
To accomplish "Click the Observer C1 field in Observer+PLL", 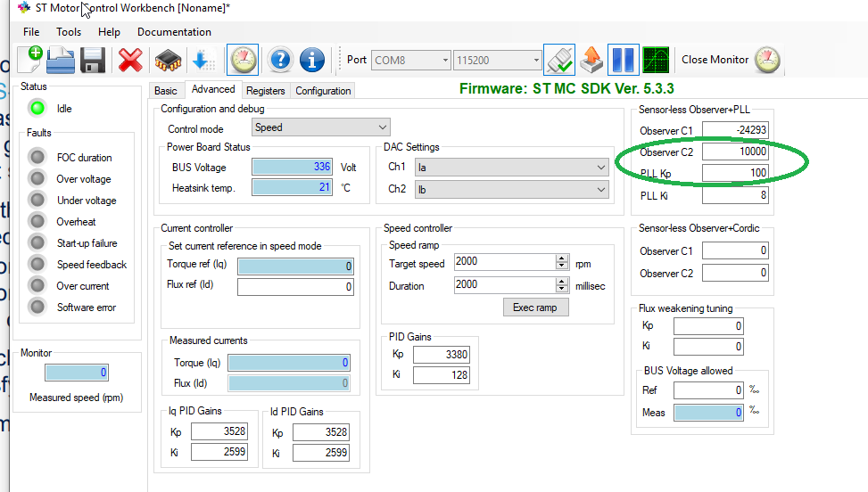I will coord(735,130).
